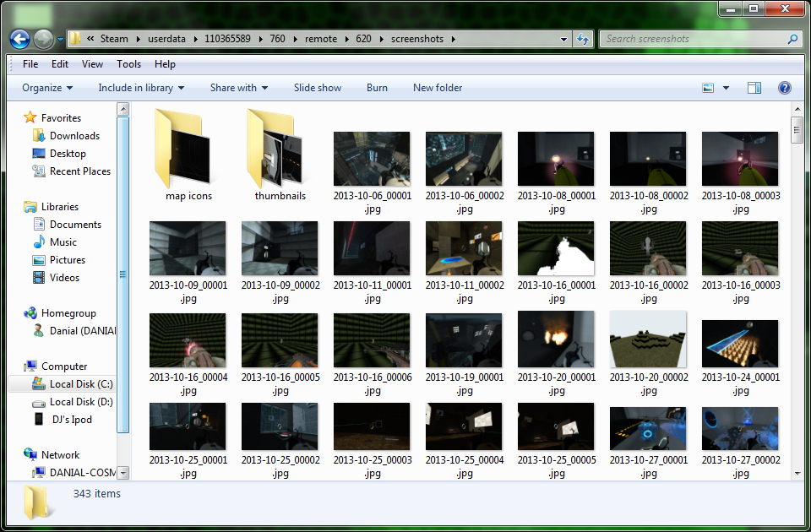Open Local Disk (C:)
Viewport: 811px width, 532px height.
click(81, 384)
